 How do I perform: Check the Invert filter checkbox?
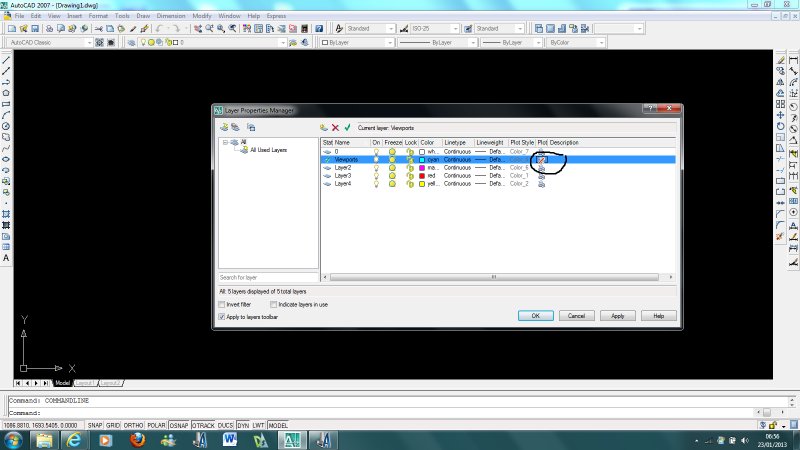point(221,305)
